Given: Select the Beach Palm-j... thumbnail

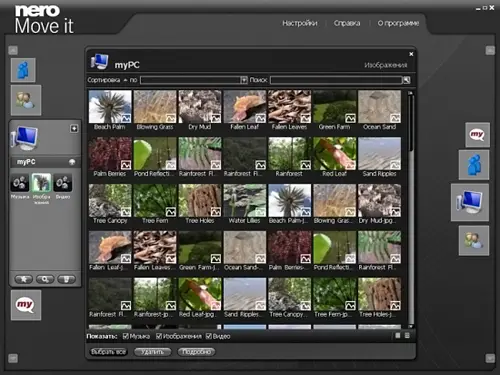Looking at the screenshot, I should click(290, 201).
